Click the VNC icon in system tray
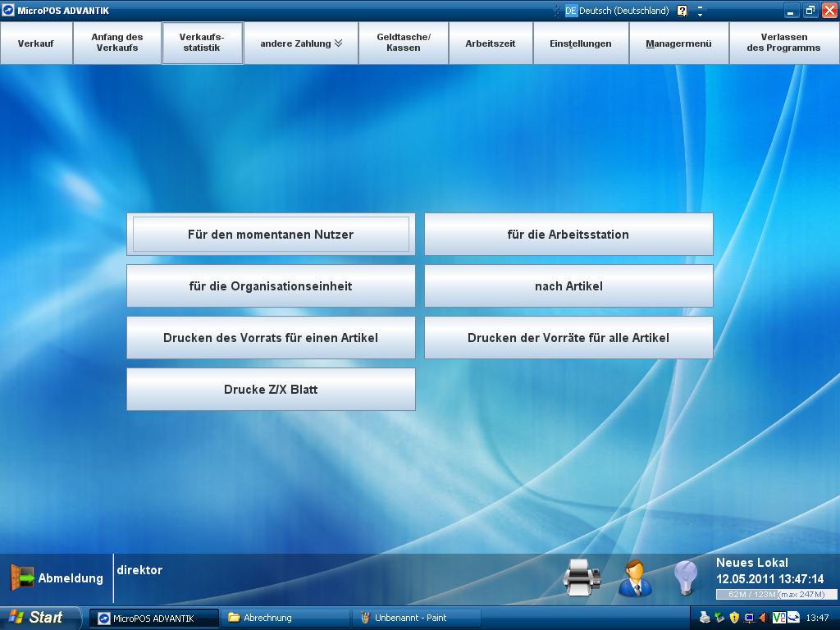 point(778,618)
